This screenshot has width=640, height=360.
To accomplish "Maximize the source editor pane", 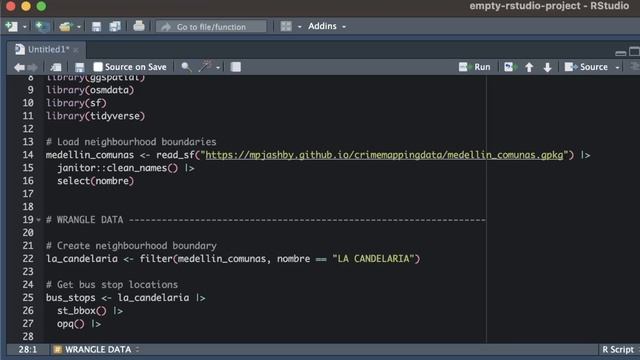I will coord(634,51).
